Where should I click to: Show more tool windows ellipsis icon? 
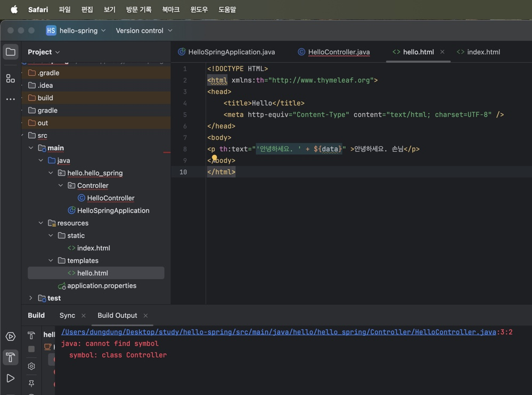coord(11,99)
